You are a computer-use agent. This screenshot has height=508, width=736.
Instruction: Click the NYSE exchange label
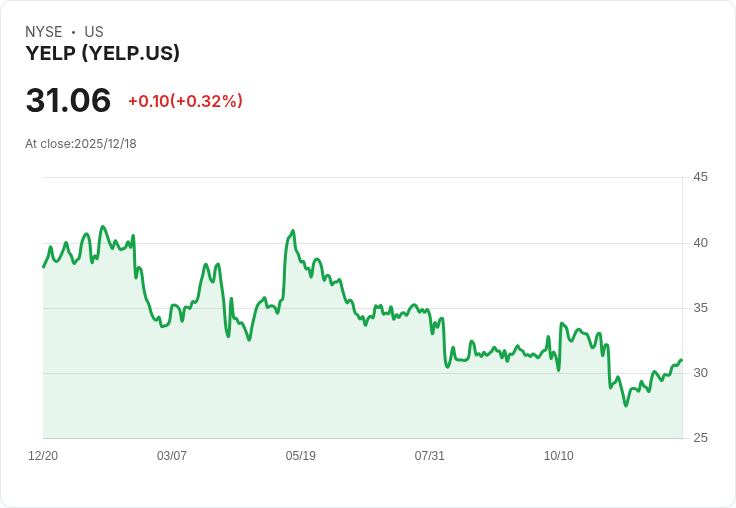[44, 32]
